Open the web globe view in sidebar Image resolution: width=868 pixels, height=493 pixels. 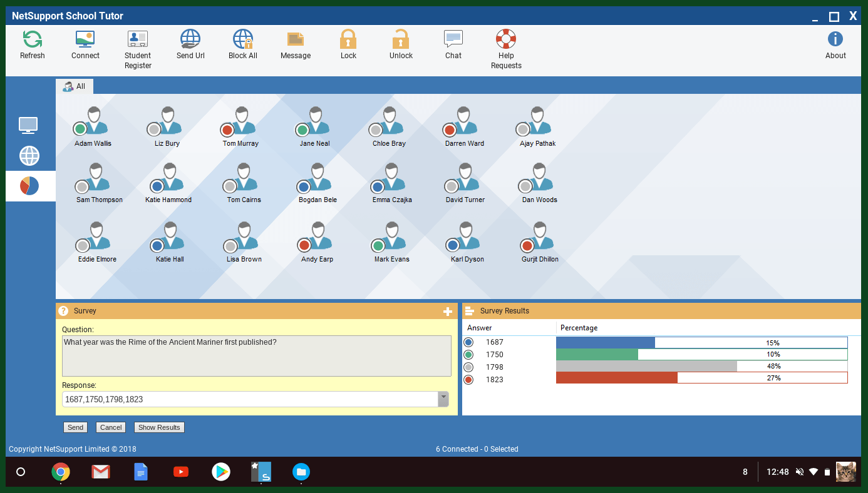29,156
